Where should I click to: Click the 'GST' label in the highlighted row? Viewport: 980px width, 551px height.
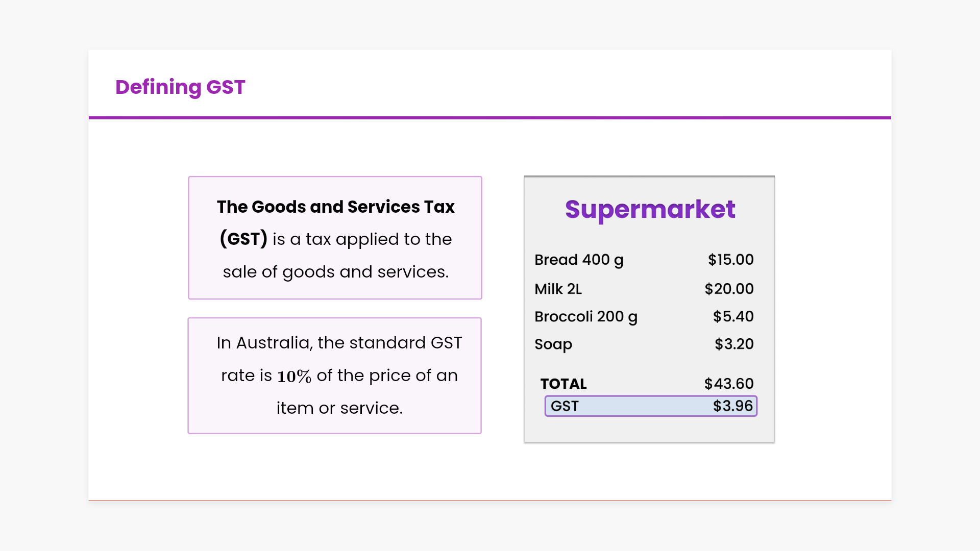[565, 406]
